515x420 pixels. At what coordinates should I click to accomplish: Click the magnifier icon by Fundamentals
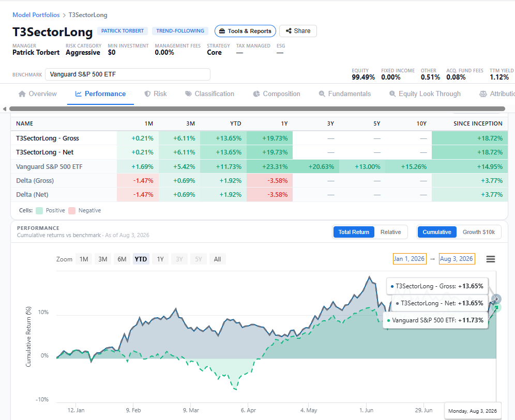322,94
